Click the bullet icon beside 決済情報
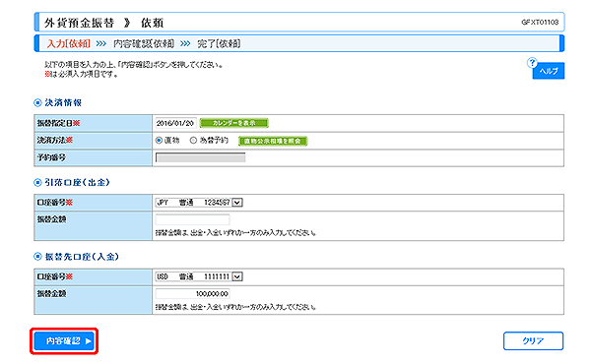The width and height of the screenshot is (591, 364). (37, 102)
